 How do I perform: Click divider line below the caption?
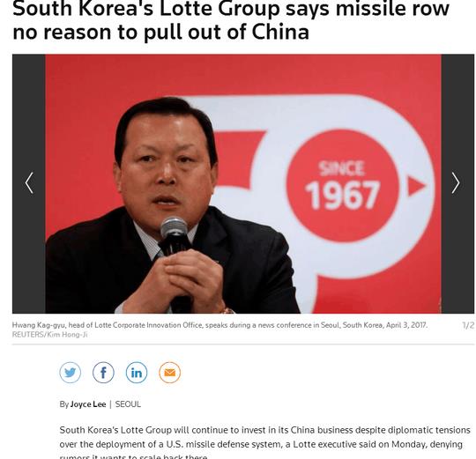(243, 344)
